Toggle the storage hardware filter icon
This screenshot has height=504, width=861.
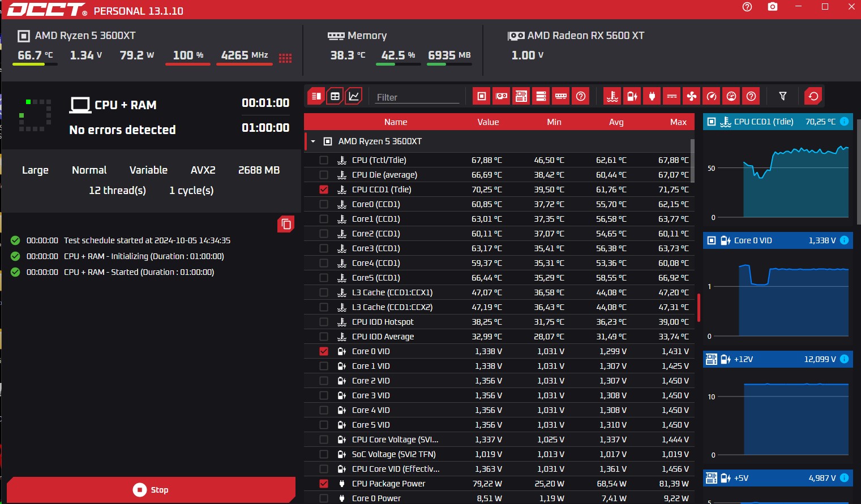[x=541, y=96]
